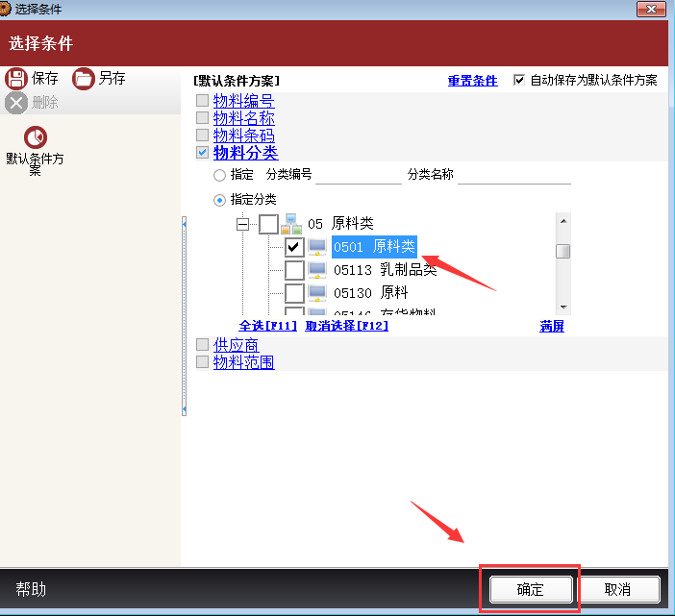Select the 指定分类 radio button

coord(219,200)
